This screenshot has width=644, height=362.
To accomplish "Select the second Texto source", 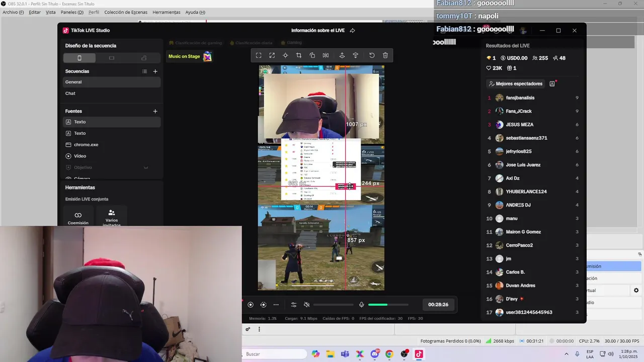I will click(112, 133).
